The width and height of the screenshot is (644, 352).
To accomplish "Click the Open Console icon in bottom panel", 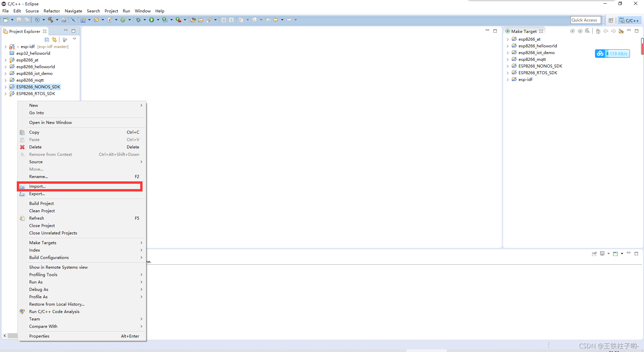I will (x=615, y=254).
